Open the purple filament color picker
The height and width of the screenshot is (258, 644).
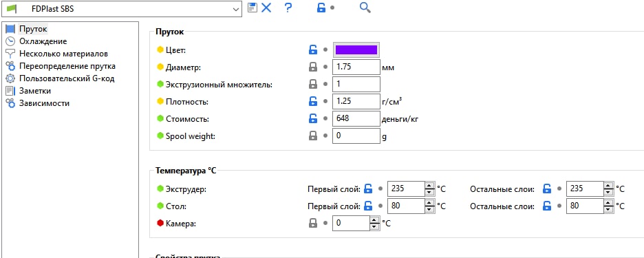pyautogui.click(x=356, y=50)
